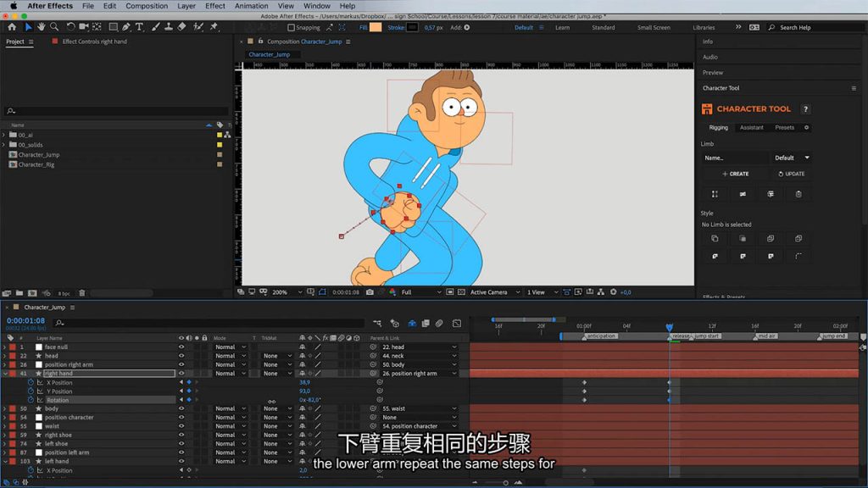This screenshot has width=868, height=488.
Task: Open the Layer menu
Action: coord(186,6)
